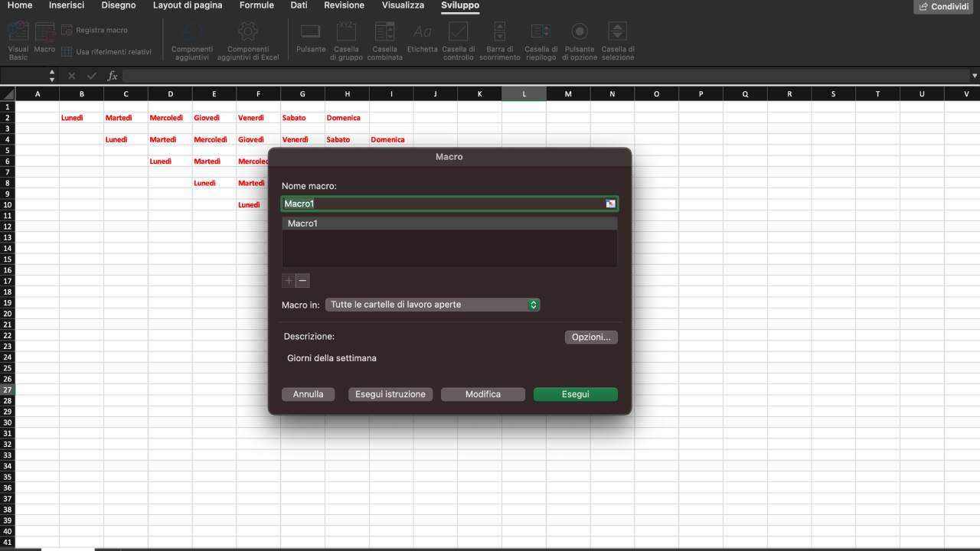This screenshot has width=980, height=551.
Task: Switch to the Home ribbon tab
Action: [19, 5]
